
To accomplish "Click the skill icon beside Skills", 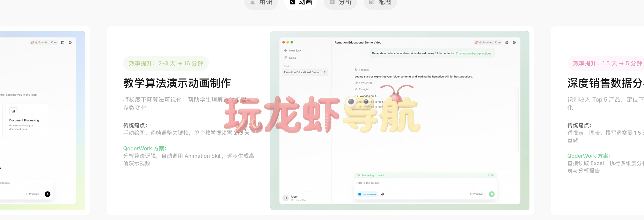I will pyautogui.click(x=285, y=58).
